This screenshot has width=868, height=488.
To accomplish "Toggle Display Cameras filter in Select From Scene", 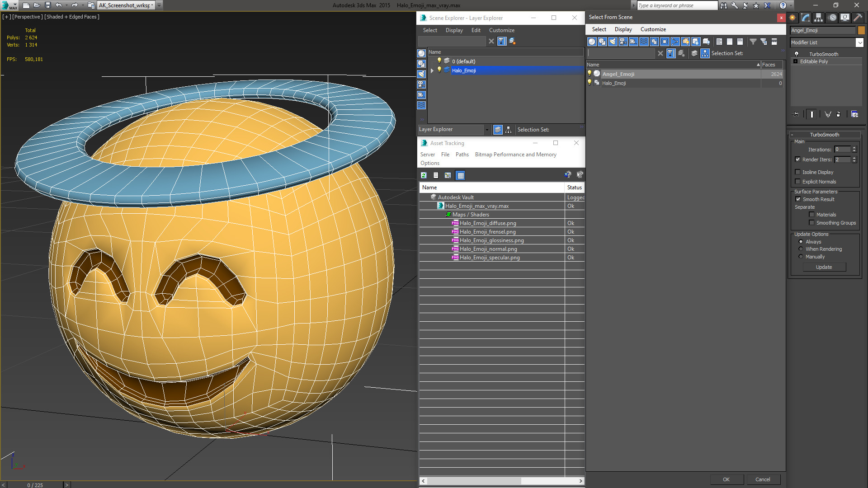I will 623,42.
